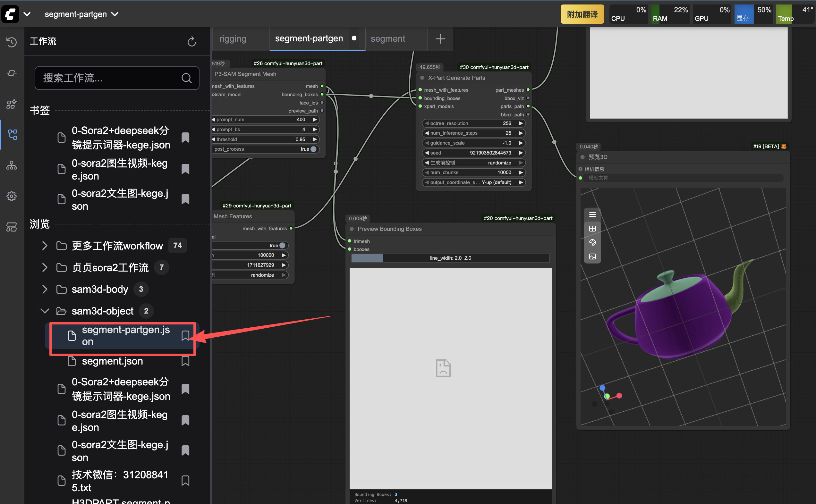Click the 附加翻译 button
Viewport: 816px width, 504px height.
[582, 14]
